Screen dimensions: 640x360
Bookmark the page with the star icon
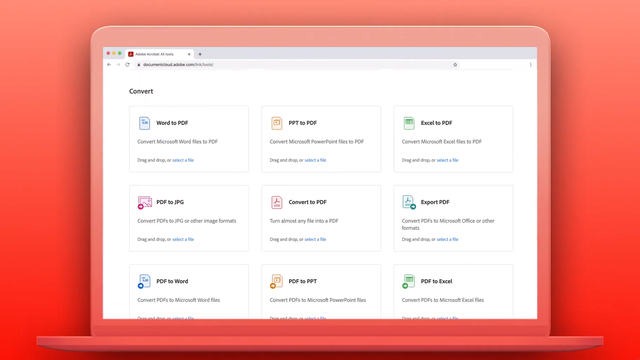455,64
